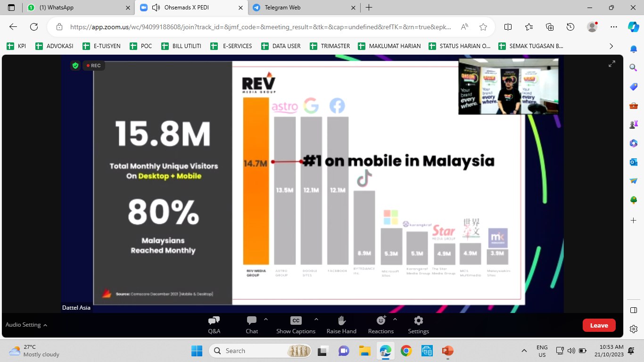
Task: Open PowerPoint from taskbar
Action: tap(447, 351)
